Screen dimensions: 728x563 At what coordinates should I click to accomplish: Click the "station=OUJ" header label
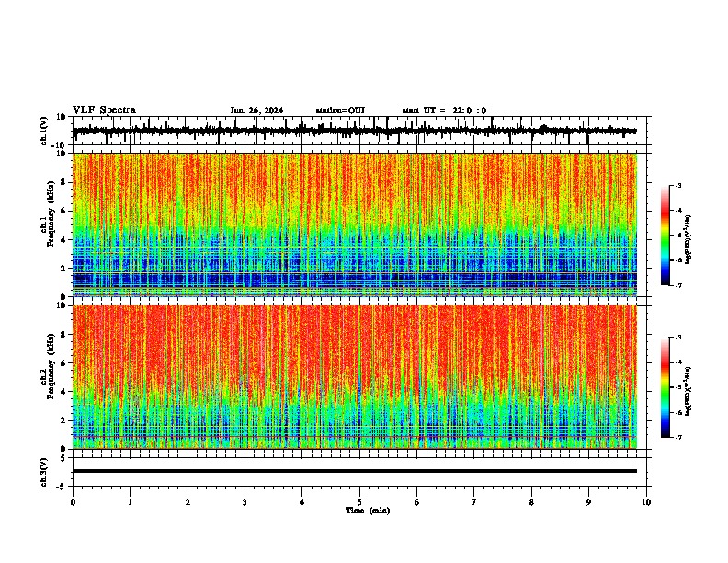tap(340, 110)
